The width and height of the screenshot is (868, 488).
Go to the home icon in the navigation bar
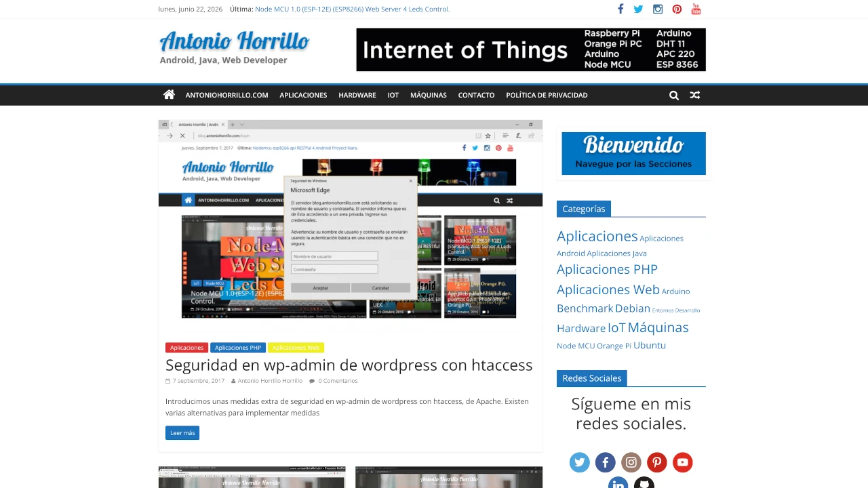[x=169, y=95]
